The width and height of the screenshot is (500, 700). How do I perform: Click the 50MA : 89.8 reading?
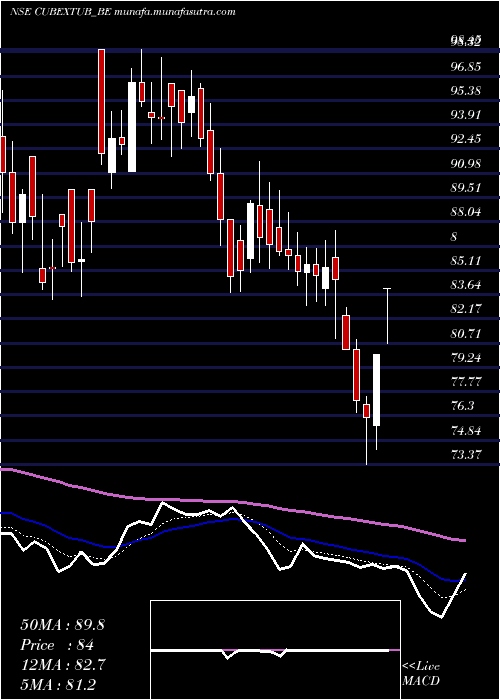tap(62, 625)
